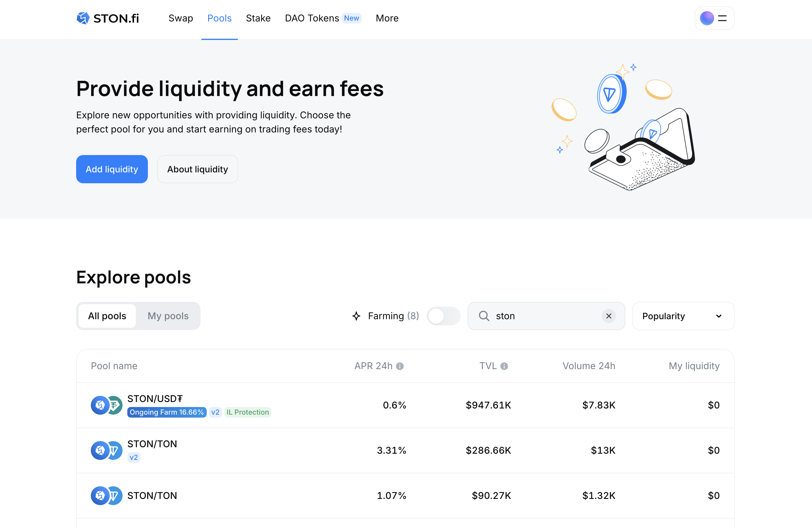The image size is (812, 528).
Task: Click the STON.fi logo icon
Action: click(x=83, y=18)
